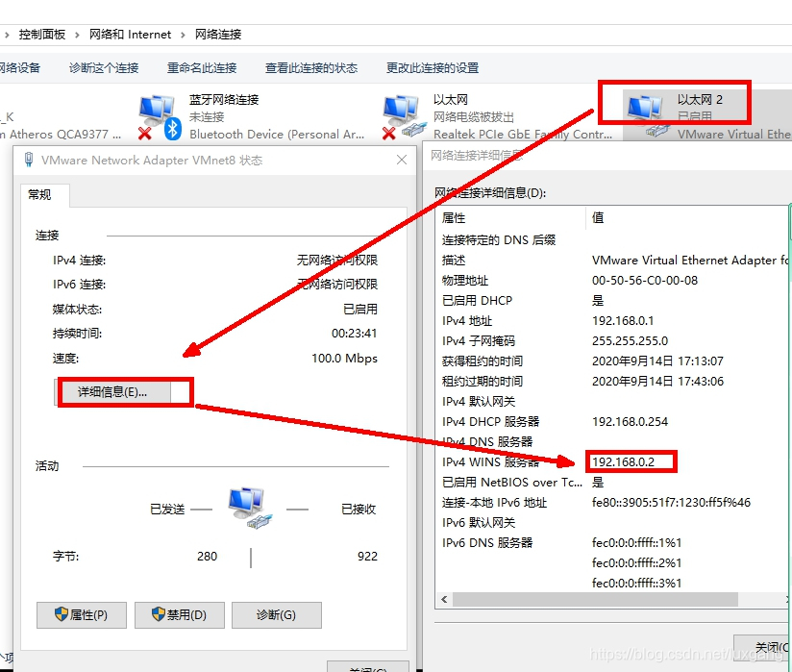This screenshot has height=672, width=792.
Task: Select the Bluetooth network connection adapter icon
Action: [160, 117]
